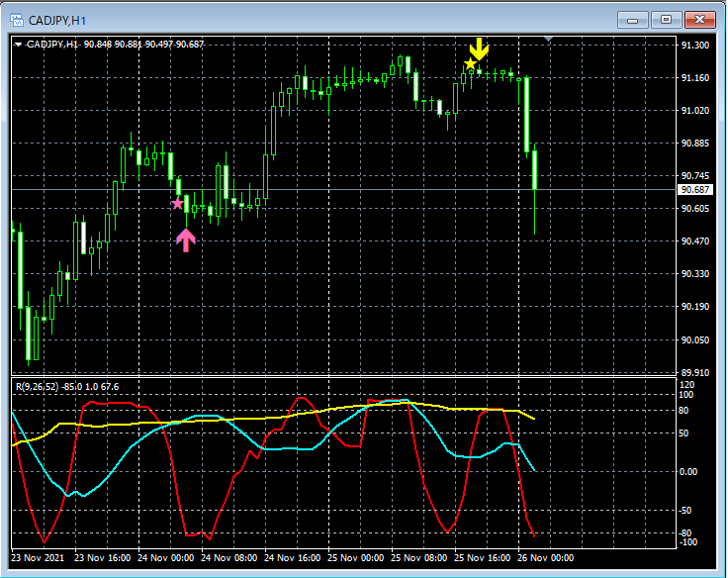Click the yellow down arrow sell signal
The width and height of the screenshot is (728, 578).
point(479,49)
